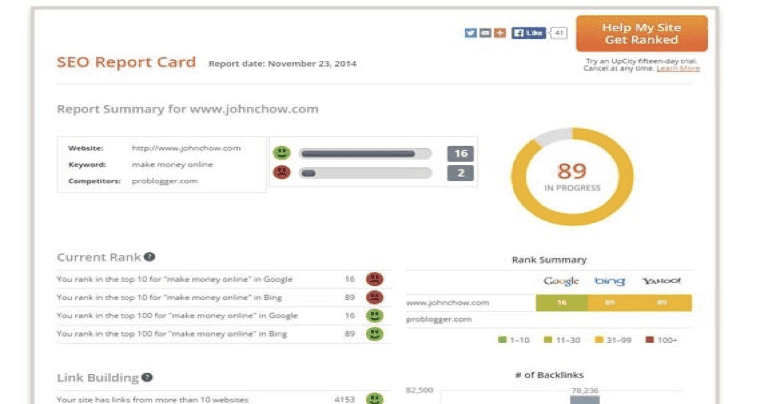This screenshot has height=404, width=768.
Task: Click happy face for top 100 Bing row
Action: tap(375, 334)
